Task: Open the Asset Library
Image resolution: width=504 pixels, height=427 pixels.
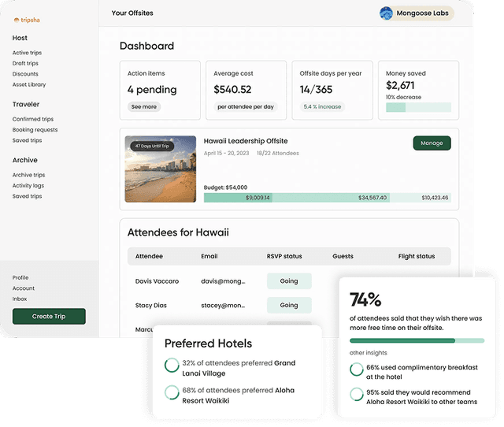Action: 29,84
